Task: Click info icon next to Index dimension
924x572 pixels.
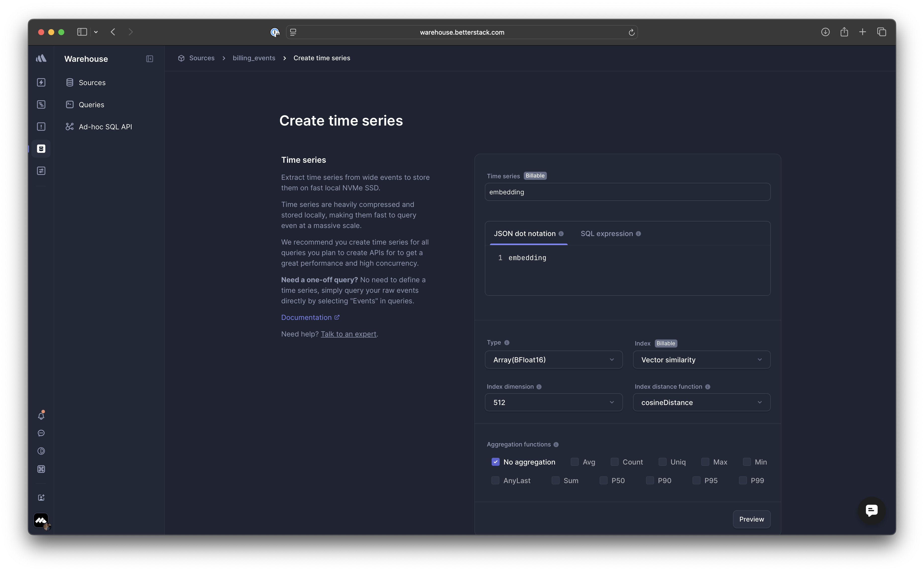Action: (x=539, y=387)
